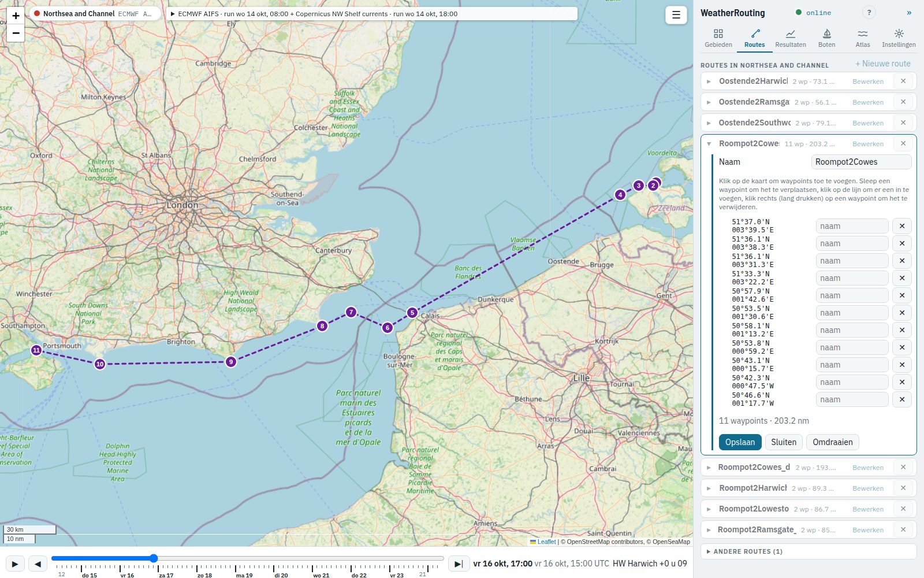Open the hamburger map menu

[676, 15]
